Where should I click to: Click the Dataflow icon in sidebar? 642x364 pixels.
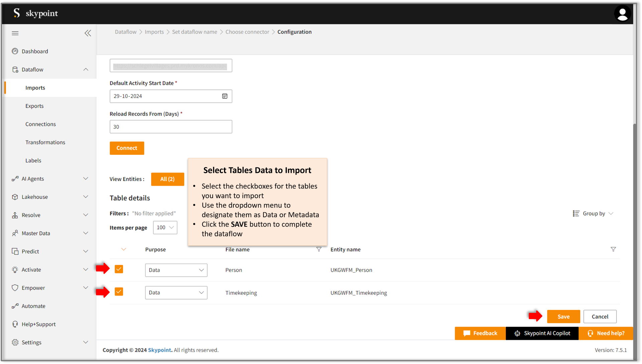pos(15,69)
